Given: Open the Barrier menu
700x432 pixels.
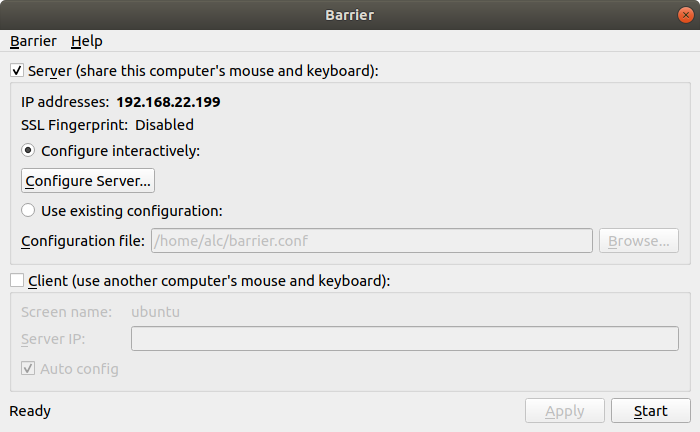Looking at the screenshot, I should click(x=33, y=41).
